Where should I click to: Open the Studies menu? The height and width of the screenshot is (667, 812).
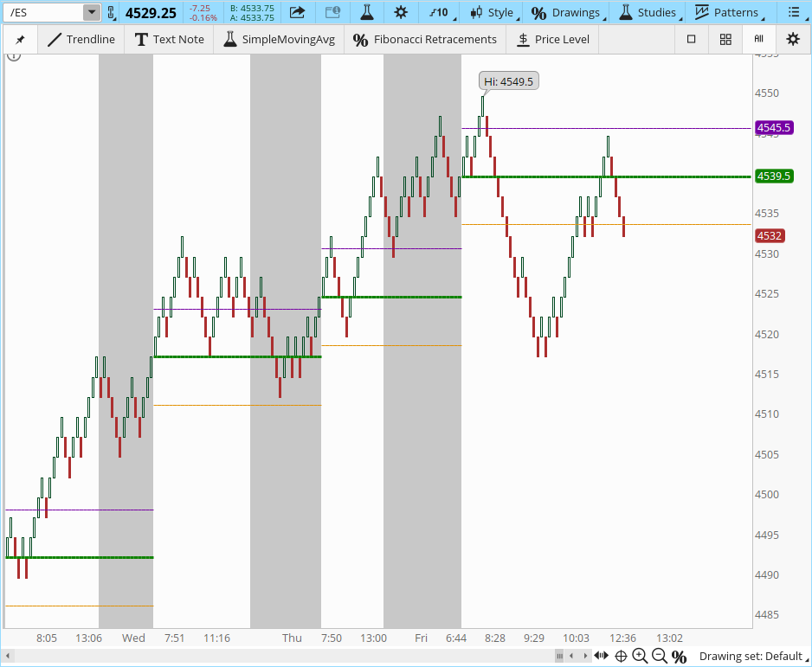[649, 12]
